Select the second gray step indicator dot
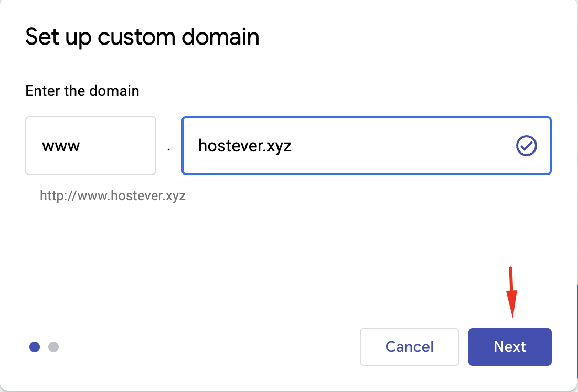Screen dimensions: 578x392 point(53,347)
